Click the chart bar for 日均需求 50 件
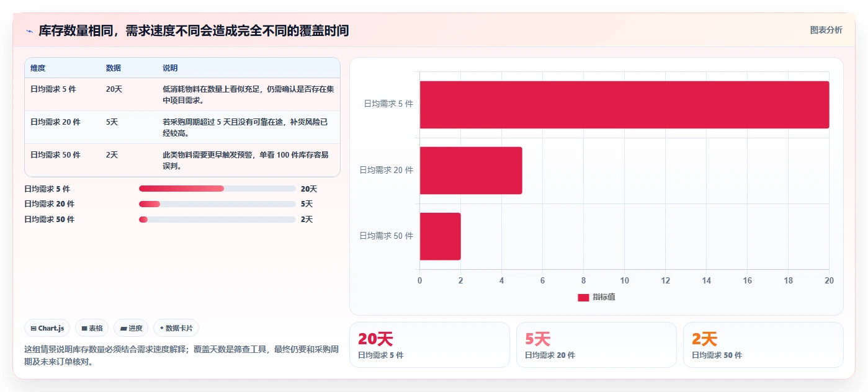 441,236
